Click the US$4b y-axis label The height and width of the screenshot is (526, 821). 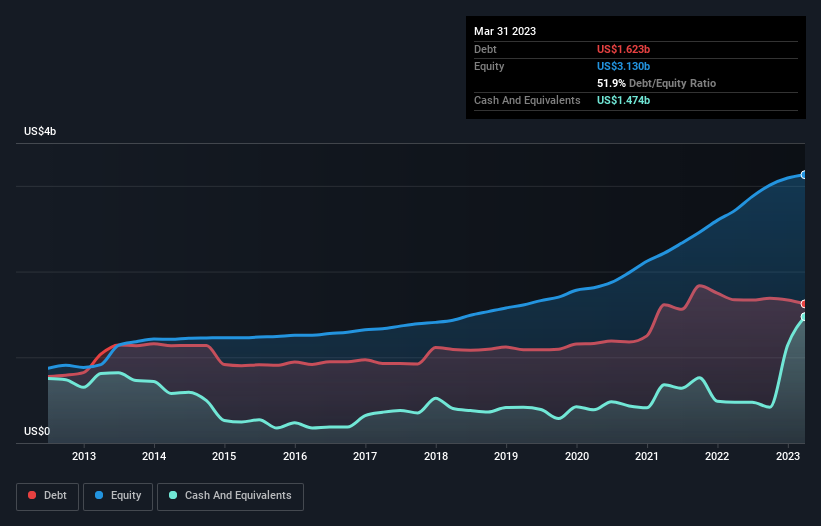pyautogui.click(x=40, y=131)
